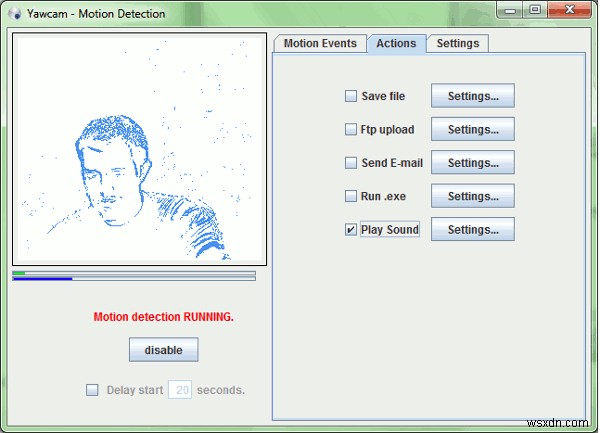Click the delay seconds input field
This screenshot has height=433, width=600.
(180, 390)
